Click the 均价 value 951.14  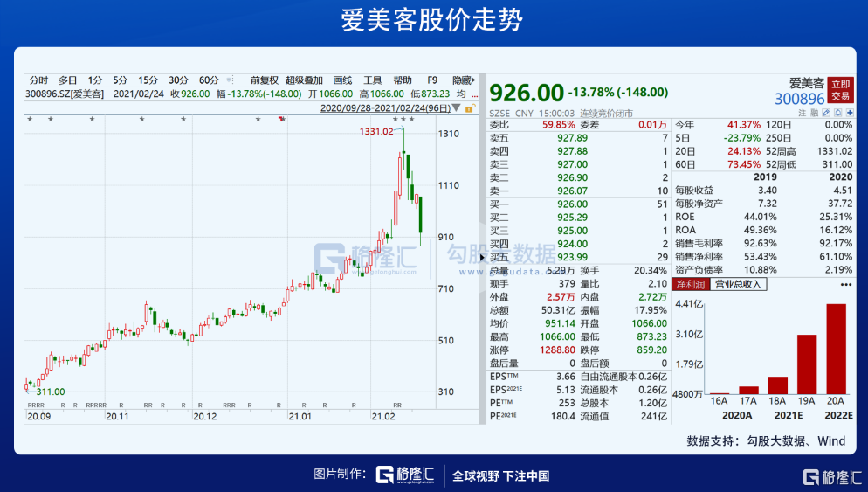click(x=560, y=323)
